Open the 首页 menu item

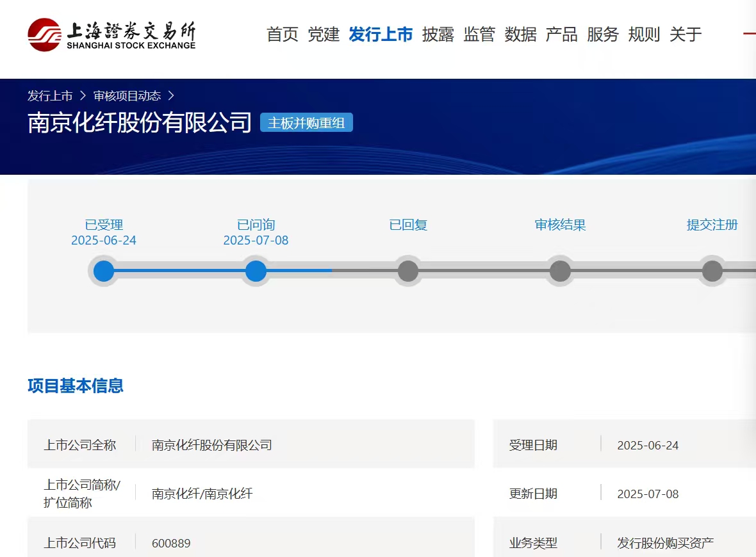click(283, 34)
